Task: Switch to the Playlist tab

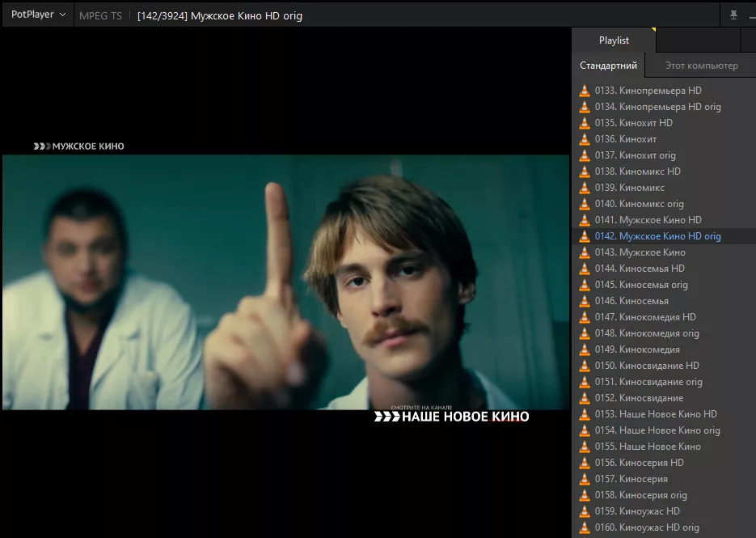Action: tap(614, 40)
